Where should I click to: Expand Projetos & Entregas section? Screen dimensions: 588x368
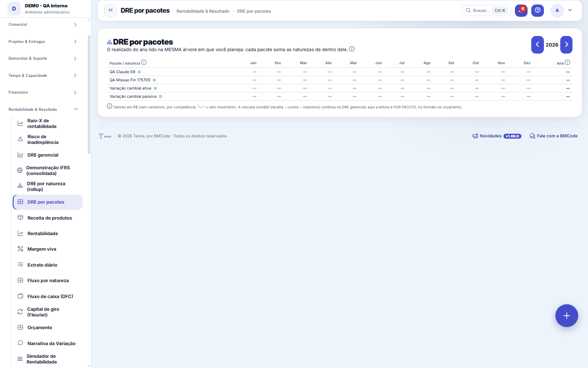[x=43, y=42]
